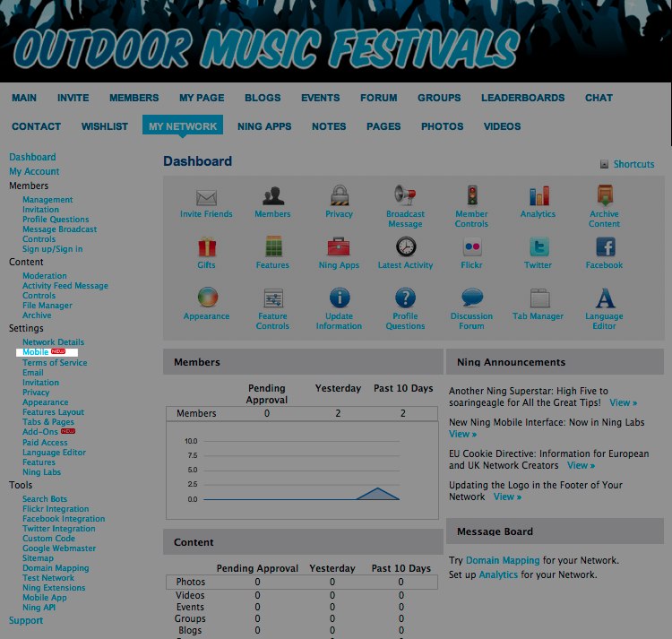Open Custom Code under Tools
672x639 pixels.
pyautogui.click(x=48, y=539)
